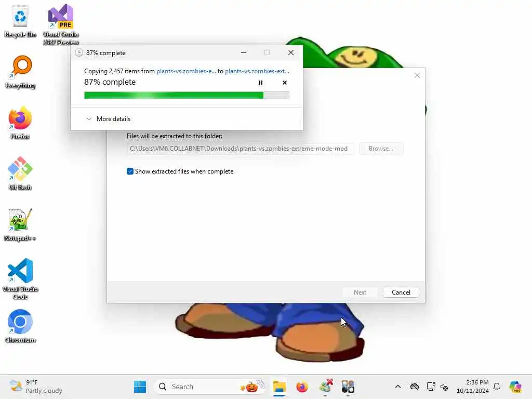Click the extraction folder path field
Viewport: 532px width, 399px height.
click(241, 149)
